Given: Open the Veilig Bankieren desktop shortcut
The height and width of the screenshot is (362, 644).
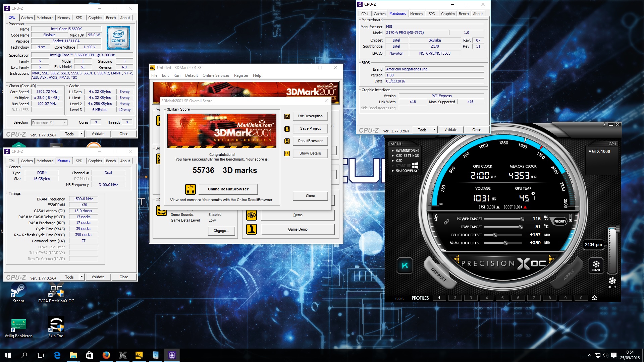Looking at the screenshot, I should [x=18, y=328].
